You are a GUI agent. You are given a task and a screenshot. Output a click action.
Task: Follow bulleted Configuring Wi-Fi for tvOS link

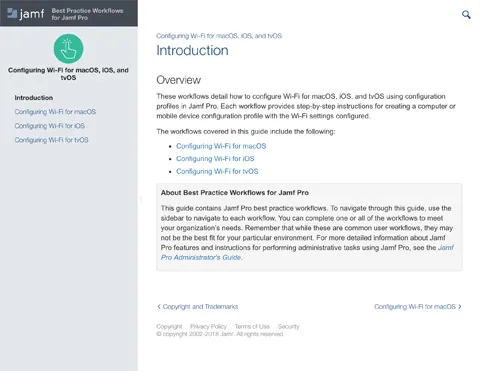(x=217, y=171)
